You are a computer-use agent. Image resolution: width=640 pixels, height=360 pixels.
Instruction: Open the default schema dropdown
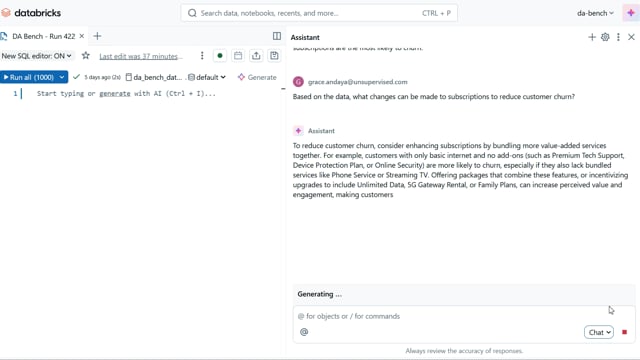coord(207,77)
